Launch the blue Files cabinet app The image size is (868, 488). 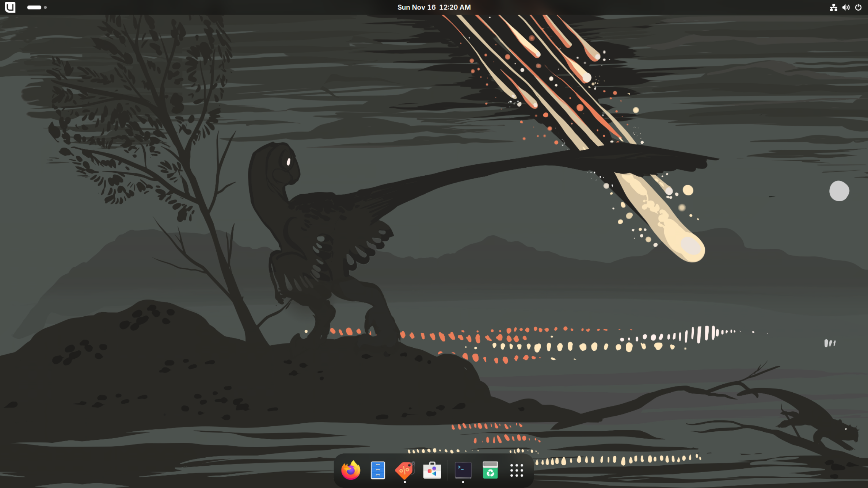[378, 470]
